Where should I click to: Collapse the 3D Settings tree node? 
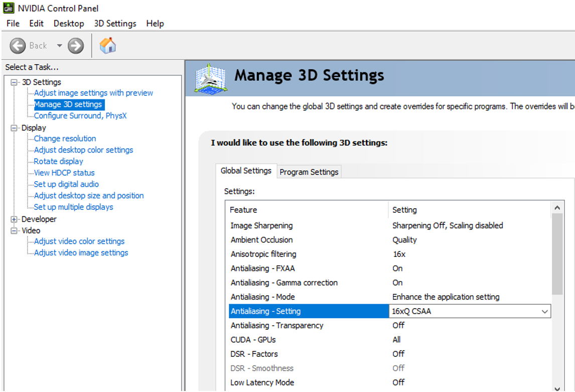[x=14, y=82]
